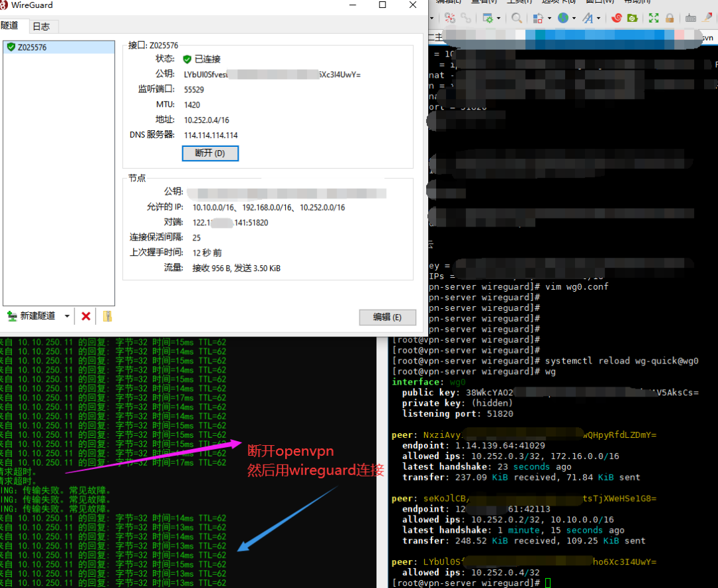
Task: Click the font A icon in Xshell
Action: pyautogui.click(x=588, y=18)
